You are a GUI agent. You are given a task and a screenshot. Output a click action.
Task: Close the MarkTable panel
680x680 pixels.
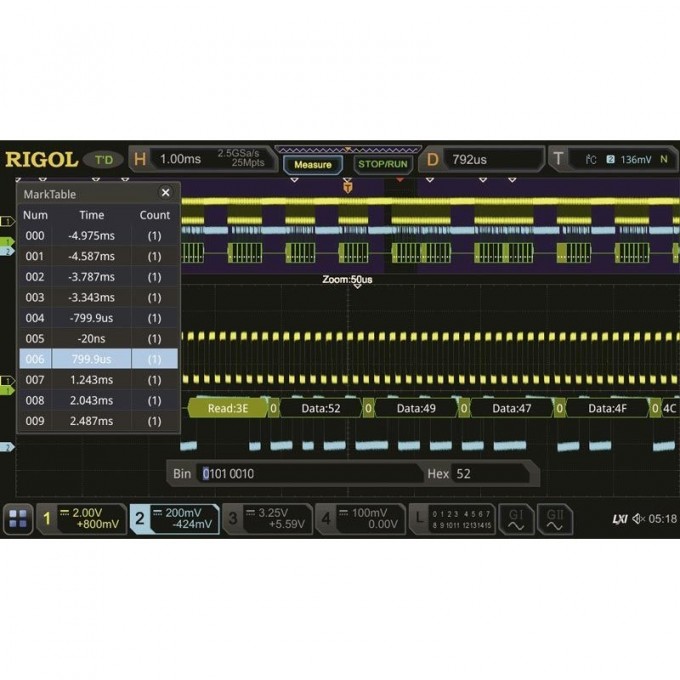coord(166,193)
